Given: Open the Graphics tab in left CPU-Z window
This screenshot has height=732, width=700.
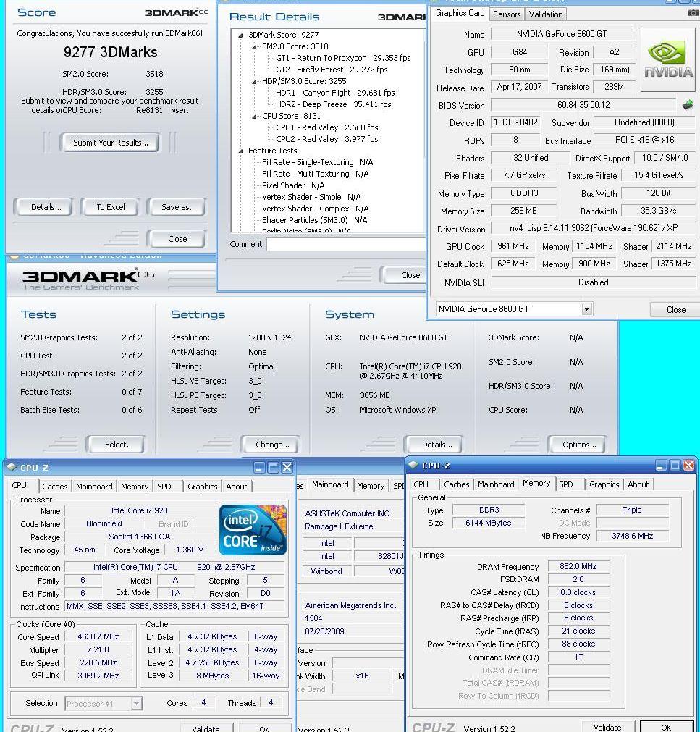Looking at the screenshot, I should (x=202, y=487).
